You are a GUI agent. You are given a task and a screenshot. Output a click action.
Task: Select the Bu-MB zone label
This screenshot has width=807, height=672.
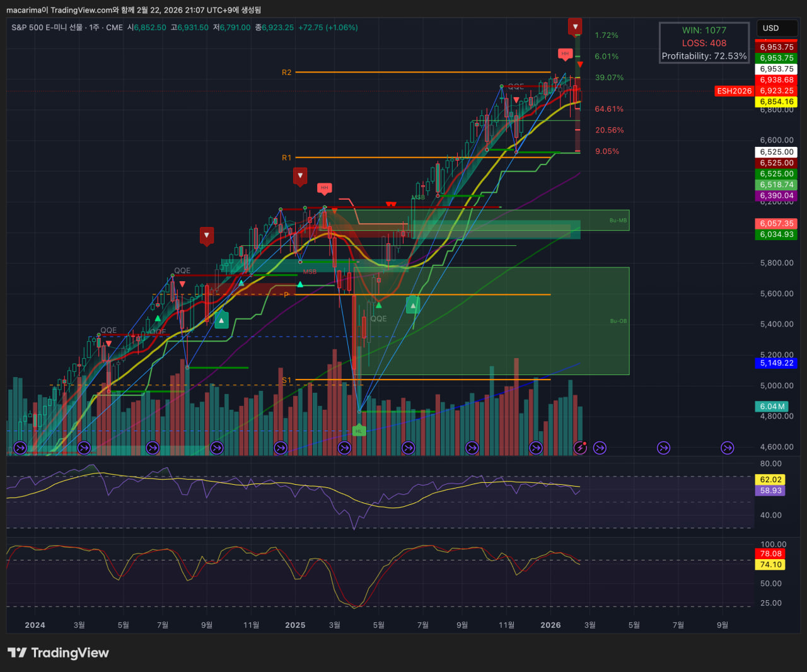click(618, 221)
